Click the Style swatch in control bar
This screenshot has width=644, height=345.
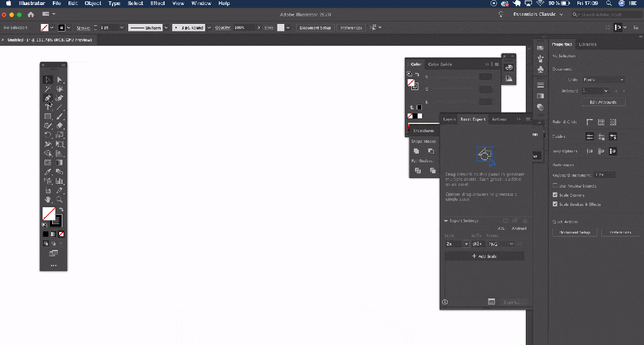(x=281, y=28)
